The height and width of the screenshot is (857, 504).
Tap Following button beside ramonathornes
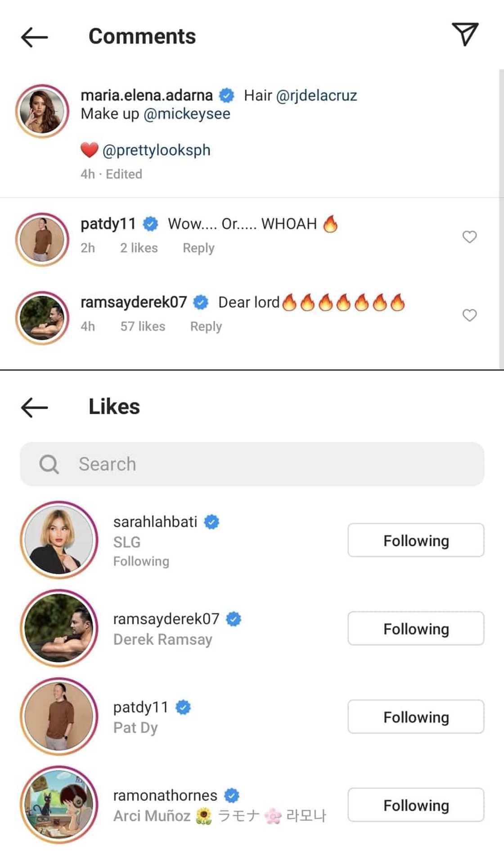415,805
